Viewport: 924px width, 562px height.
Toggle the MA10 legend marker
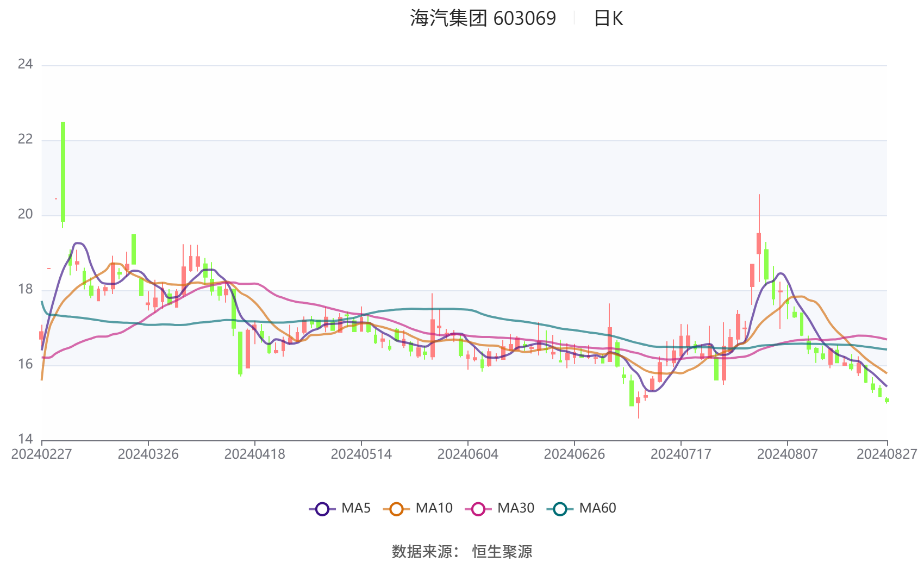click(x=396, y=509)
